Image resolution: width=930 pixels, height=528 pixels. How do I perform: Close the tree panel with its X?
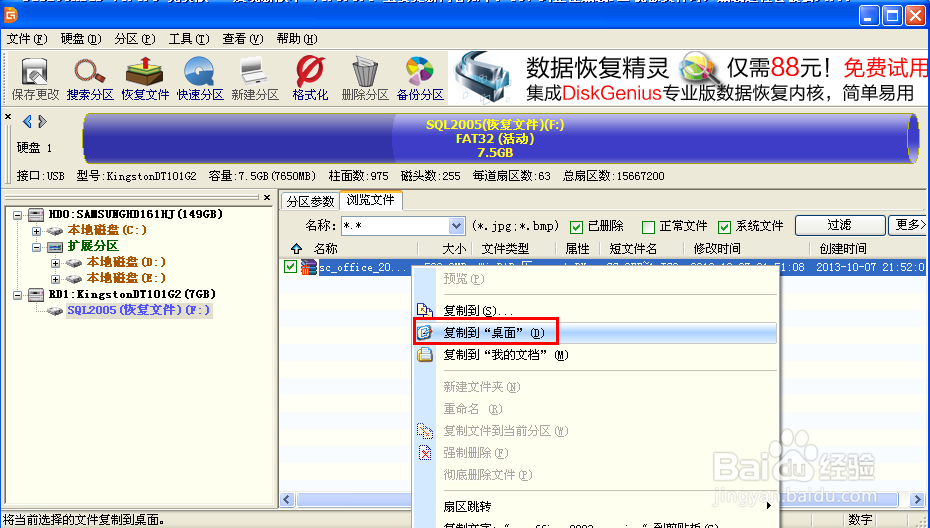coord(267,198)
